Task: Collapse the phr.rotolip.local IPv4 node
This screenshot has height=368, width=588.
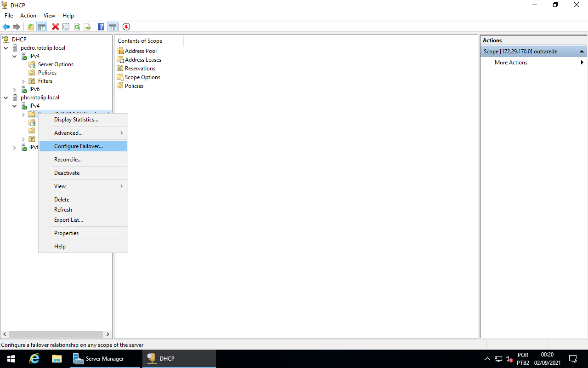Action: coord(14,105)
